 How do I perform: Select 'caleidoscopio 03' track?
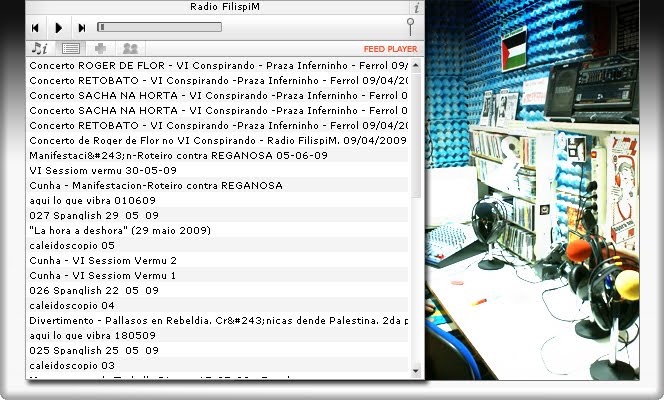(218, 366)
